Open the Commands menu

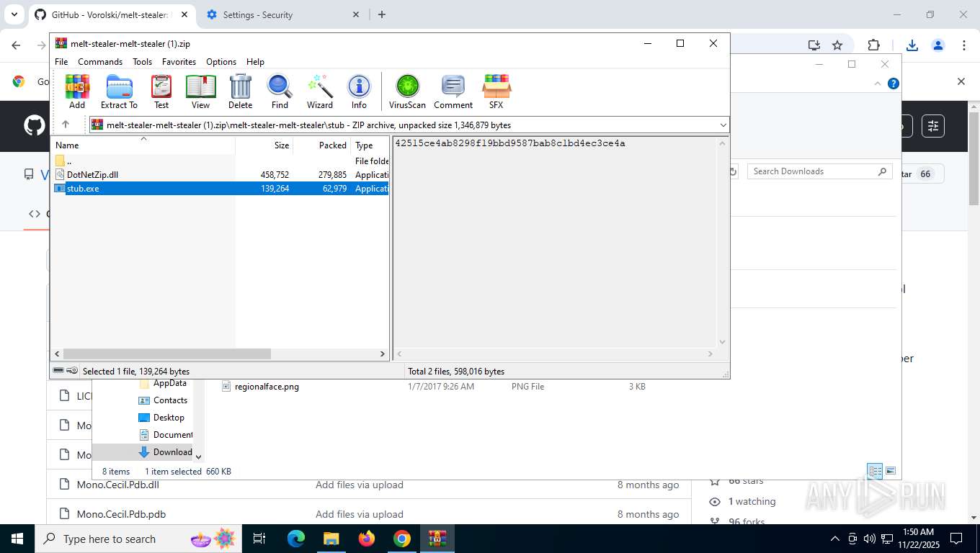point(100,62)
